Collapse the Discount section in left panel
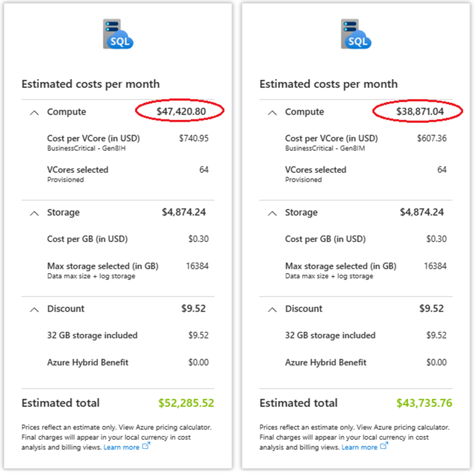The image size is (476, 476). click(x=34, y=310)
